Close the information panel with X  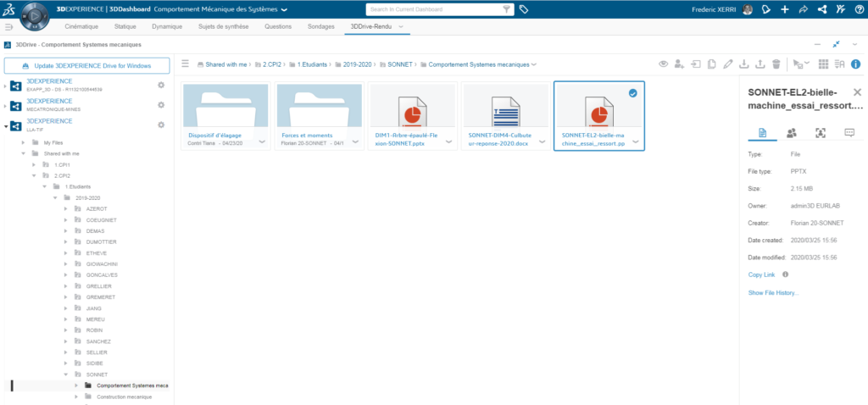(x=857, y=92)
